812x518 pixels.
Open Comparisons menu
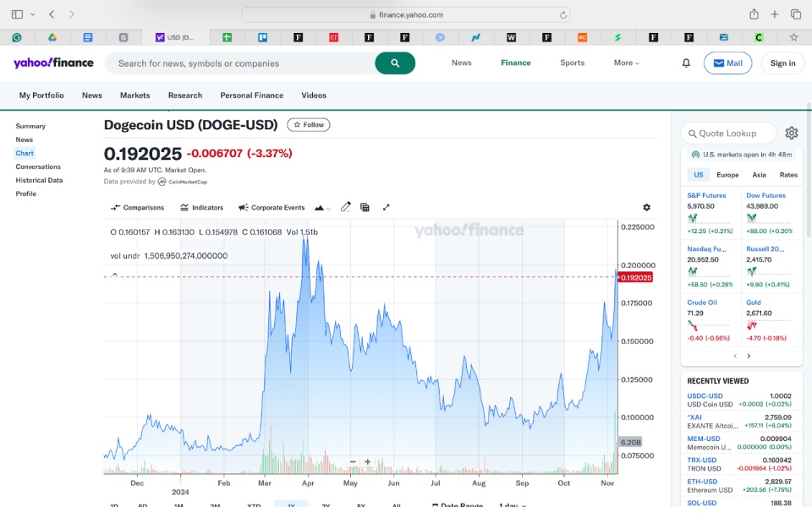click(x=137, y=208)
